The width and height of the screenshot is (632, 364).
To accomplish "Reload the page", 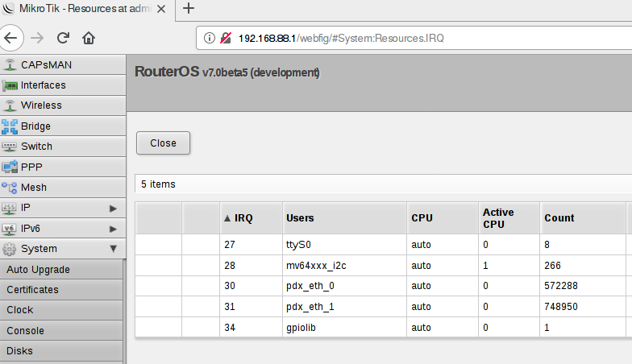I will [63, 39].
